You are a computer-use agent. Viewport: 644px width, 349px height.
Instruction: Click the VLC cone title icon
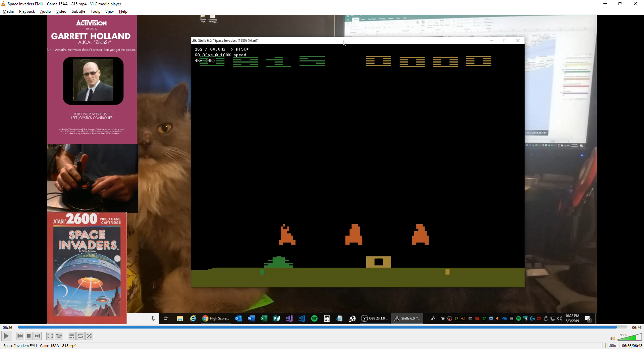click(3, 4)
